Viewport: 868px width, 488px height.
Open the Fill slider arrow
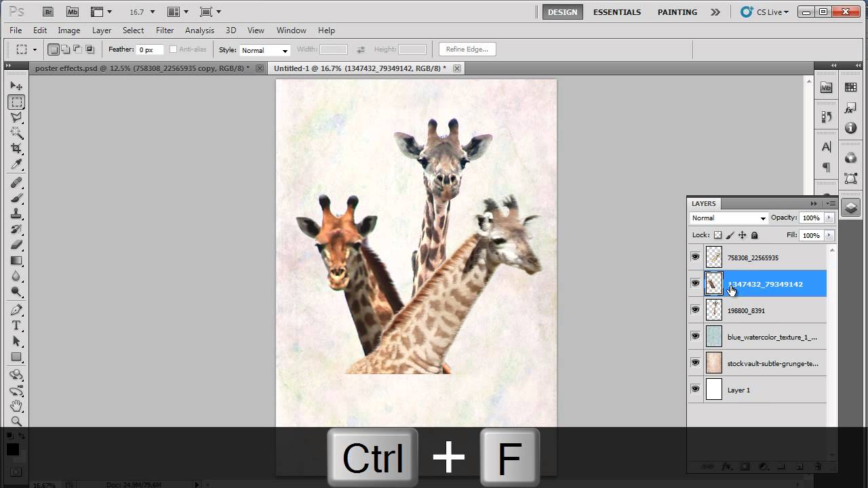[829, 235]
